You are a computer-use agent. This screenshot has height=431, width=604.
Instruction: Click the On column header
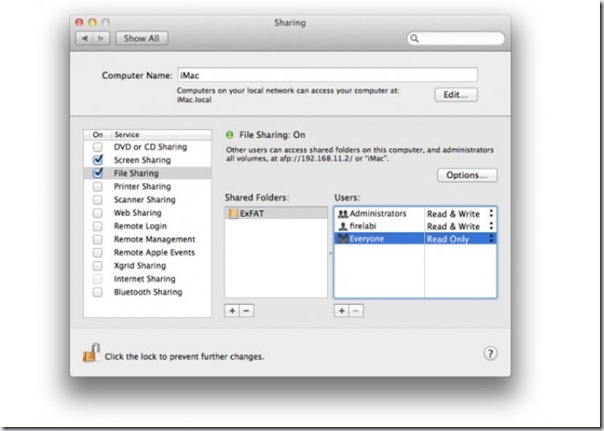click(x=98, y=134)
